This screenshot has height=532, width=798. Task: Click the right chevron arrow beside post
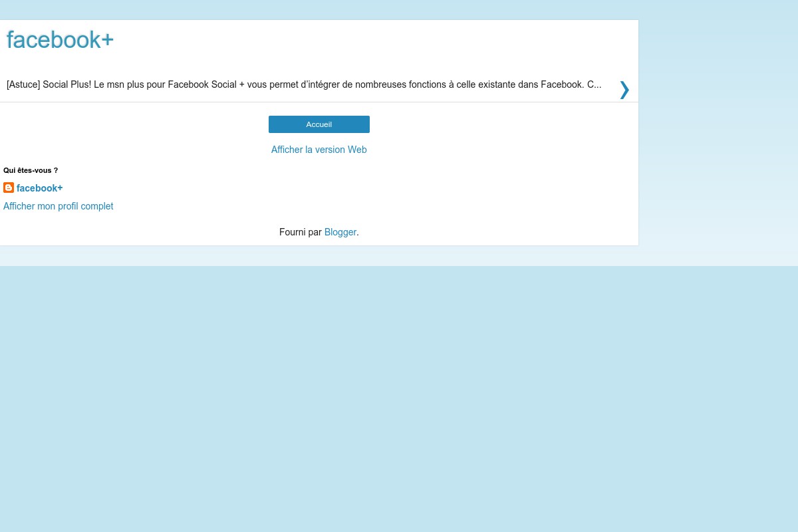point(624,89)
